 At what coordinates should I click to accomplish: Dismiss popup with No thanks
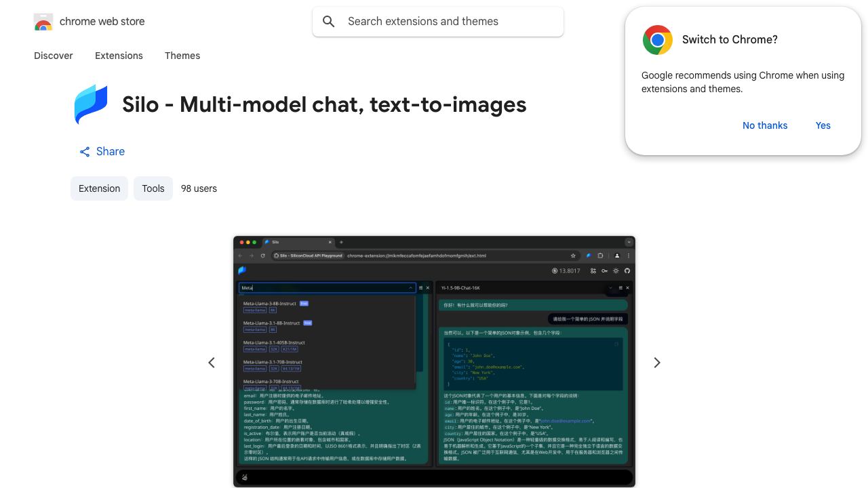pyautogui.click(x=765, y=125)
